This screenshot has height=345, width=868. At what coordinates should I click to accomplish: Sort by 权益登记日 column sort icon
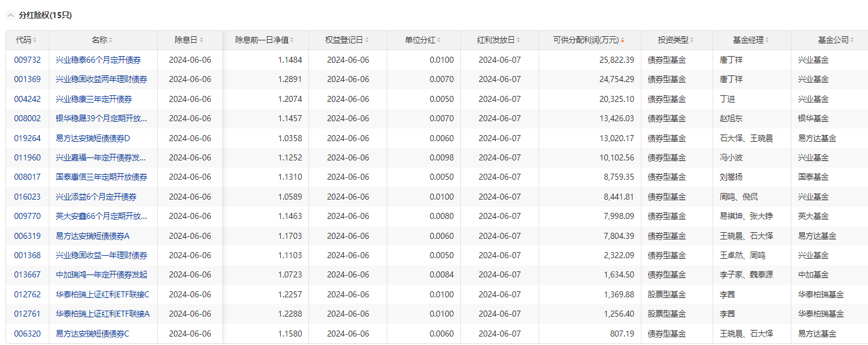pyautogui.click(x=367, y=40)
